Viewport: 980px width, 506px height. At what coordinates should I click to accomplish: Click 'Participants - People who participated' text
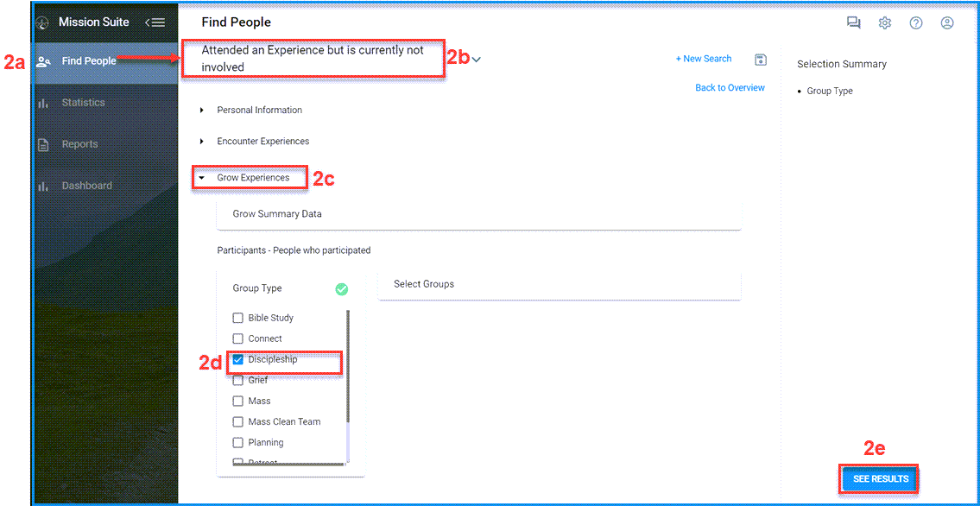[294, 250]
